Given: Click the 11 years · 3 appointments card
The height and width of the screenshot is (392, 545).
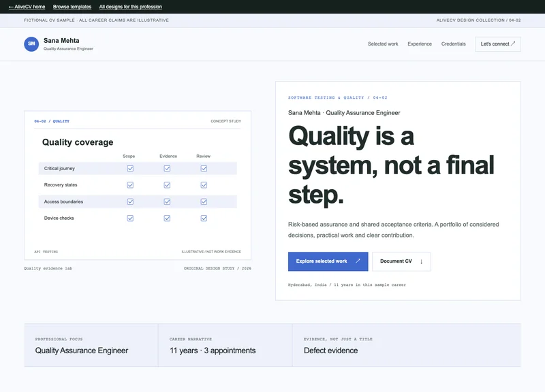Looking at the screenshot, I should point(225,345).
